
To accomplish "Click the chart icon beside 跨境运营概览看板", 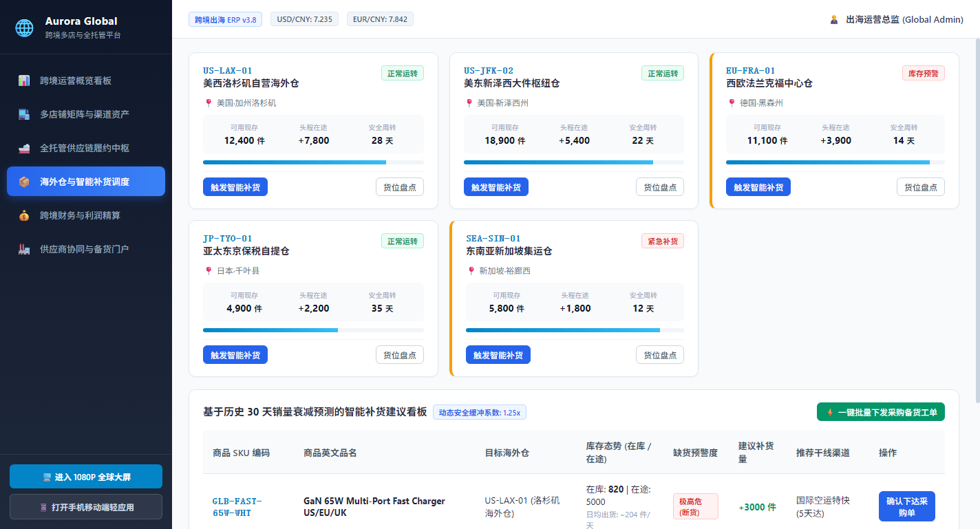I will point(24,80).
